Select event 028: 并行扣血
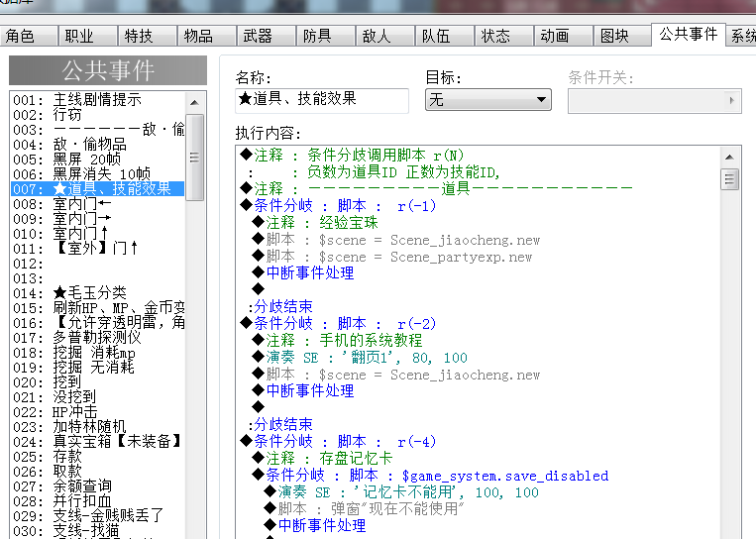Viewport: 756px width, 539px height. pyautogui.click(x=98, y=502)
